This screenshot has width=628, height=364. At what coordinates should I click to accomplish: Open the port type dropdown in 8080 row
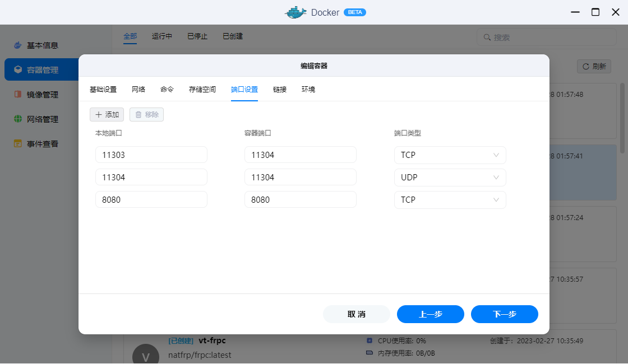click(450, 199)
